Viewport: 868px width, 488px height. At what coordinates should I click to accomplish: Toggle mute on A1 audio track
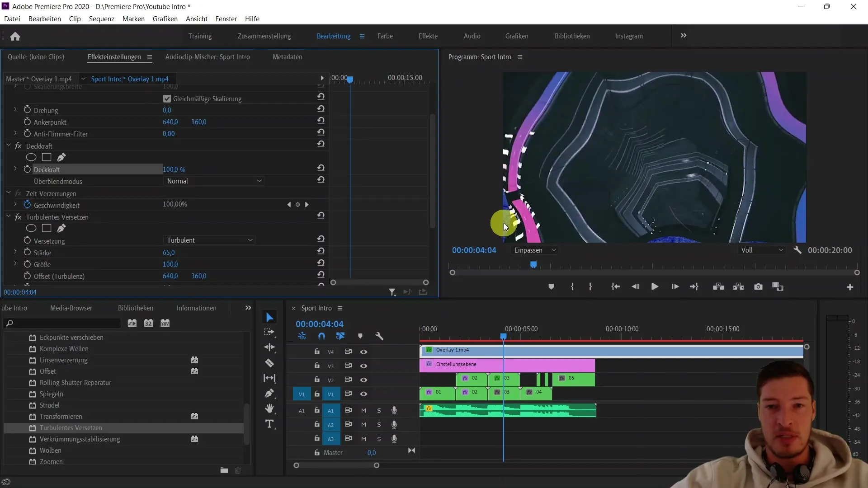(364, 410)
